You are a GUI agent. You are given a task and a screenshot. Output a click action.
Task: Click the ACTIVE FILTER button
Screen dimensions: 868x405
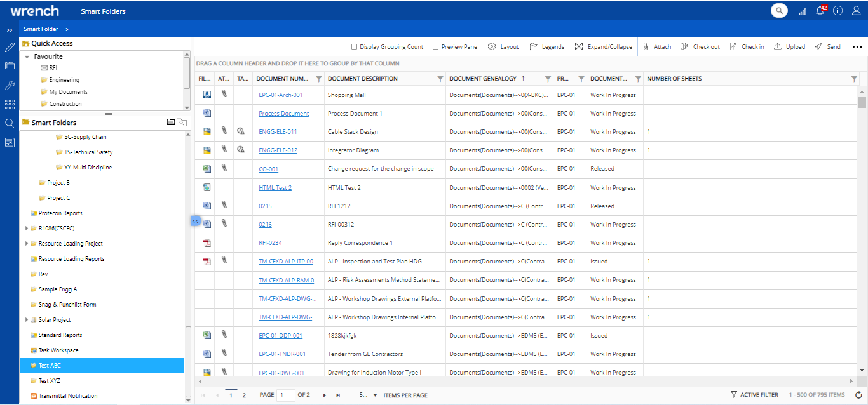point(754,394)
